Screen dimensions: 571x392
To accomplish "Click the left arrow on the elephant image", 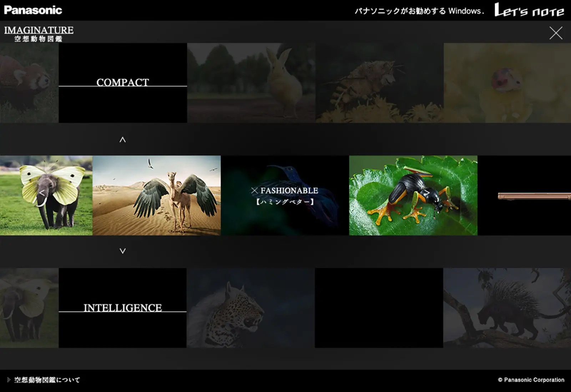I will (x=42, y=193).
